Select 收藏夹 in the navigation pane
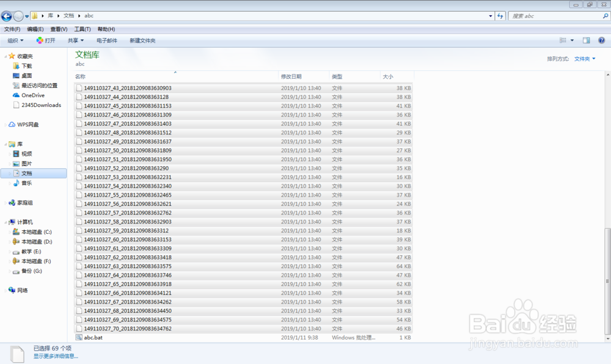The height and width of the screenshot is (364, 611). (x=25, y=56)
